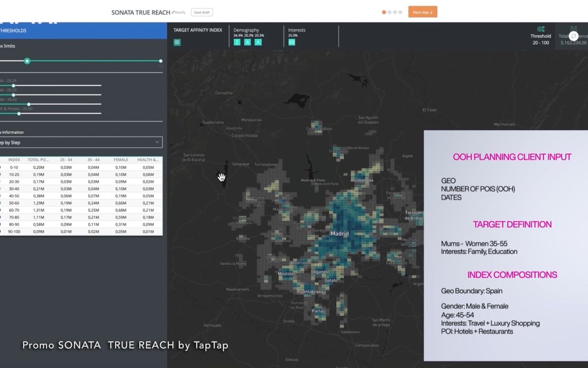Go to Next step

[422, 12]
